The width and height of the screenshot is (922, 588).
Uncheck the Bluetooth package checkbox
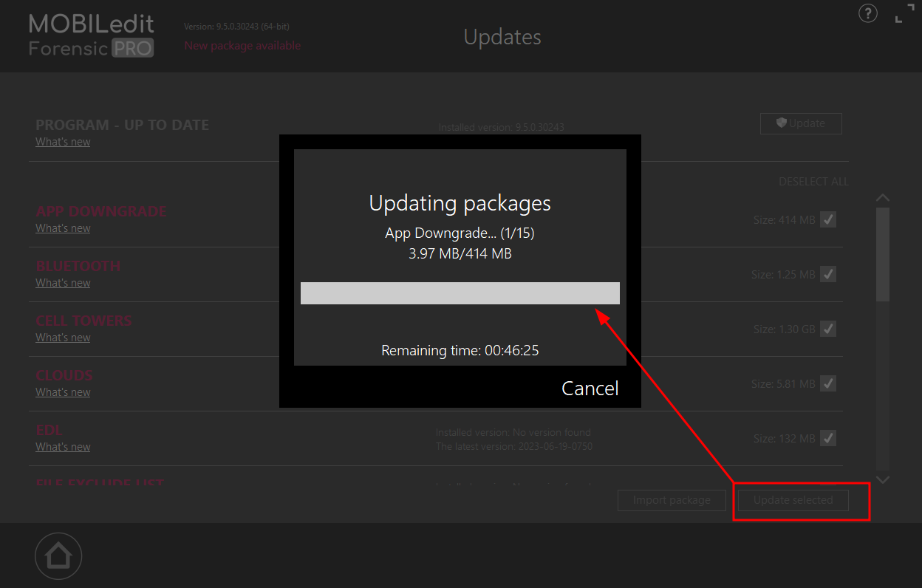click(828, 274)
